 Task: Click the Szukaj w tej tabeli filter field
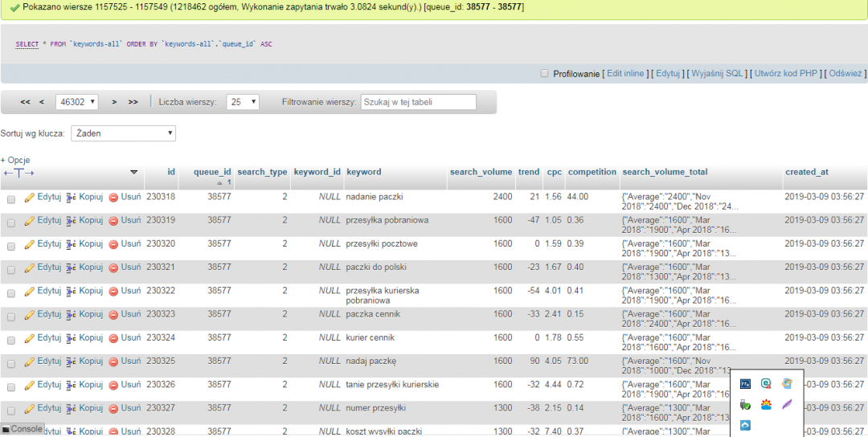(x=418, y=102)
